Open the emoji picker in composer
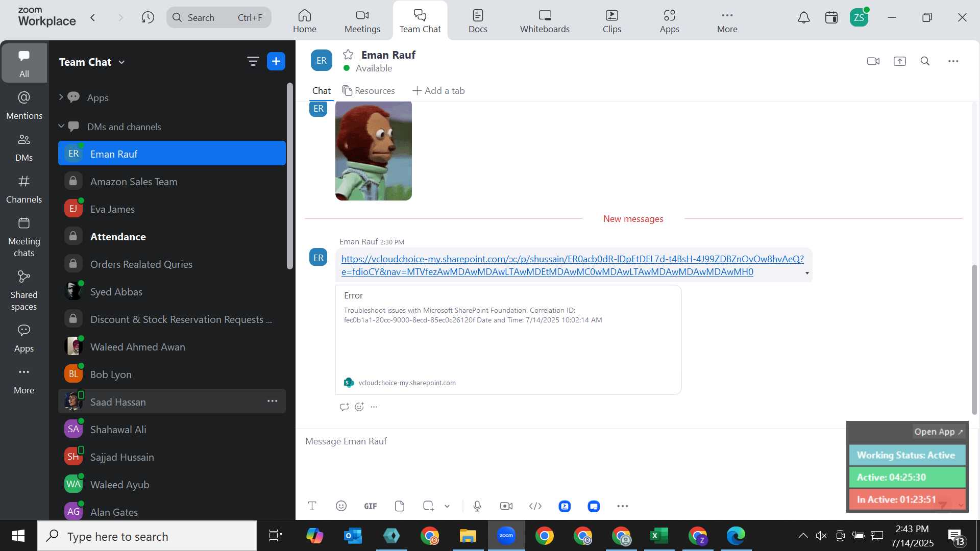980x551 pixels. coord(341,506)
